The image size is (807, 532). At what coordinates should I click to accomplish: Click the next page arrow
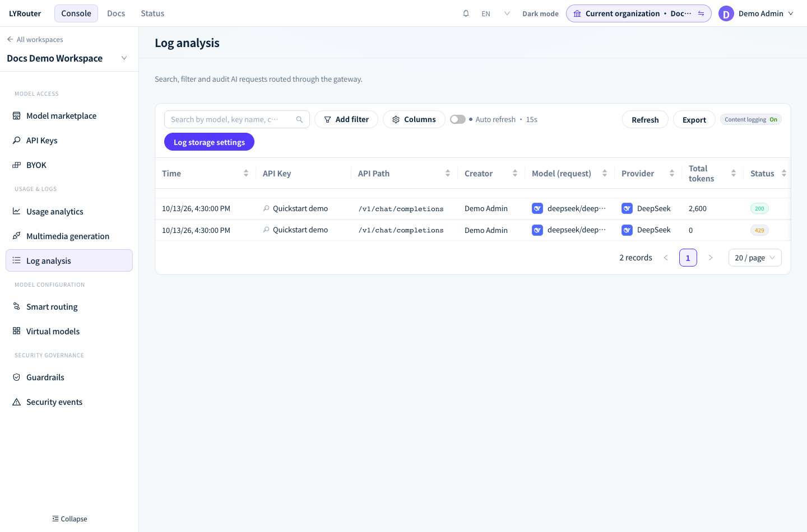[711, 258]
